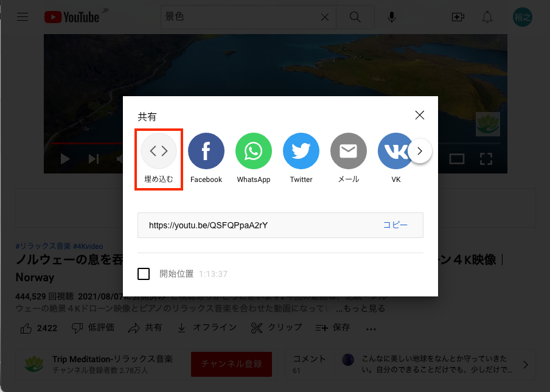Close the 共有 share dialog
This screenshot has height=392, width=550.
(x=420, y=115)
